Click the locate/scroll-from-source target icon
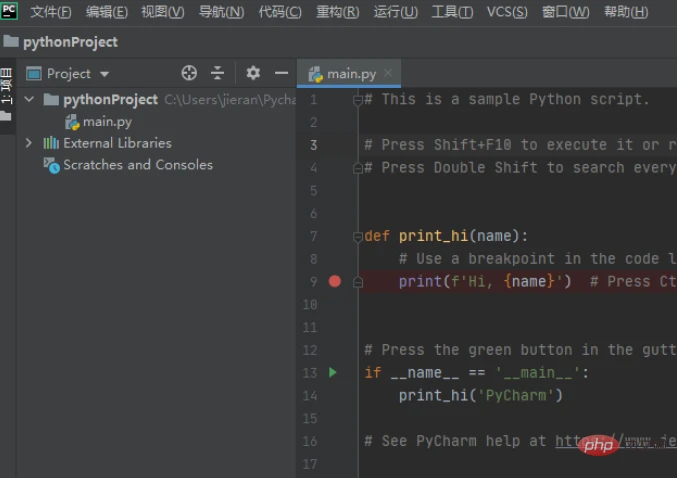The image size is (677, 478). (189, 73)
